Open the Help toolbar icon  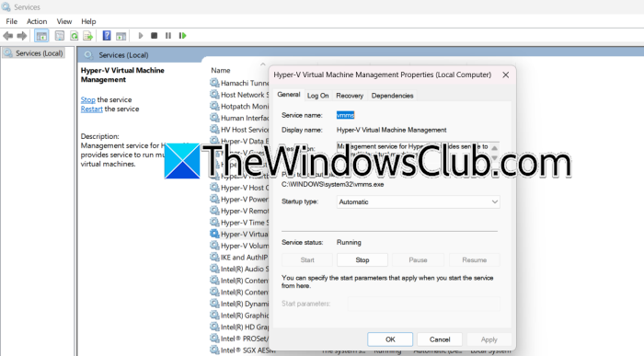(x=107, y=36)
